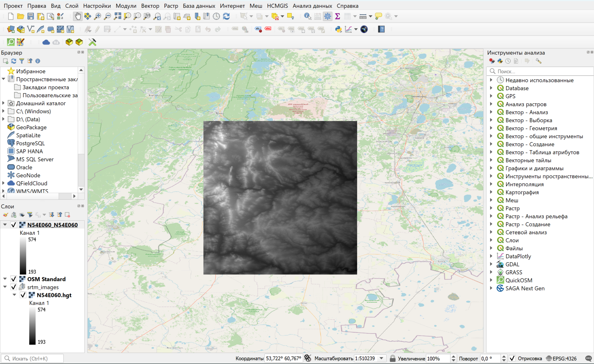Screen dimensions: 594x364
Task: Open the Temporal Controller clock icon
Action: (216, 16)
